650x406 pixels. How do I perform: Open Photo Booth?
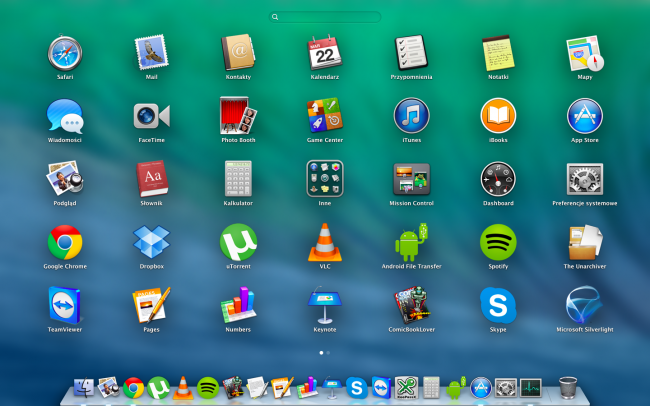[238, 116]
